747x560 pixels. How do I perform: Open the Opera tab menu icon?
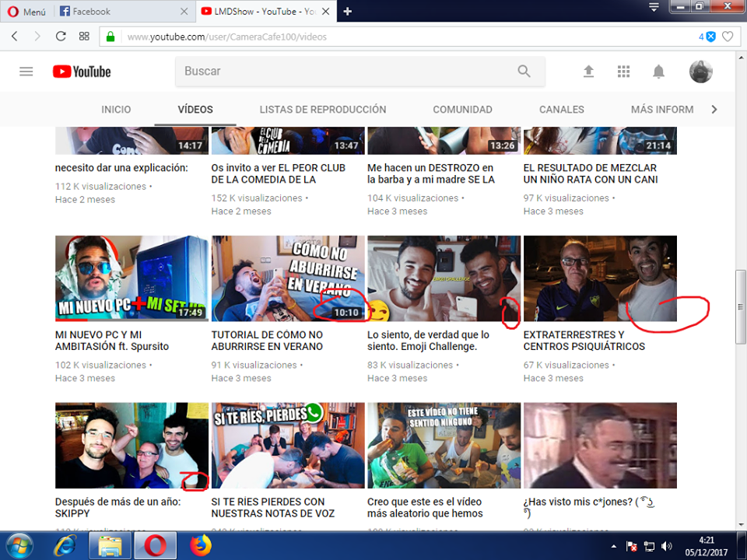(x=654, y=7)
